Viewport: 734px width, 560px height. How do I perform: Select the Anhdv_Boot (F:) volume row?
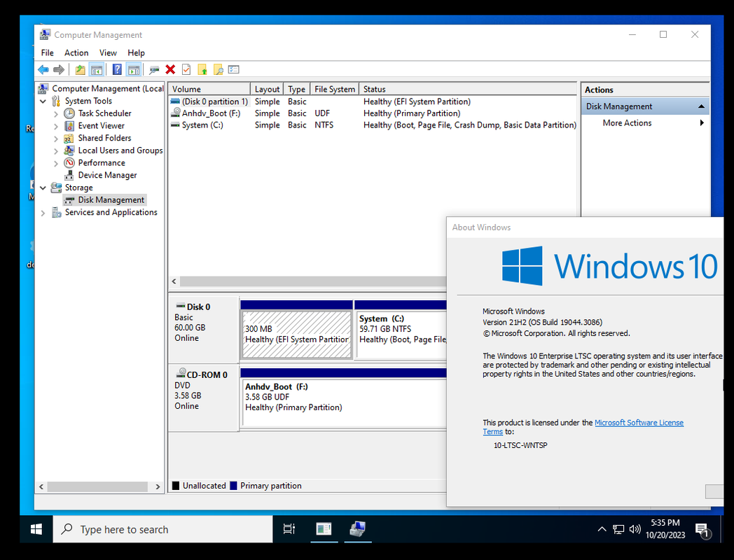373,113
